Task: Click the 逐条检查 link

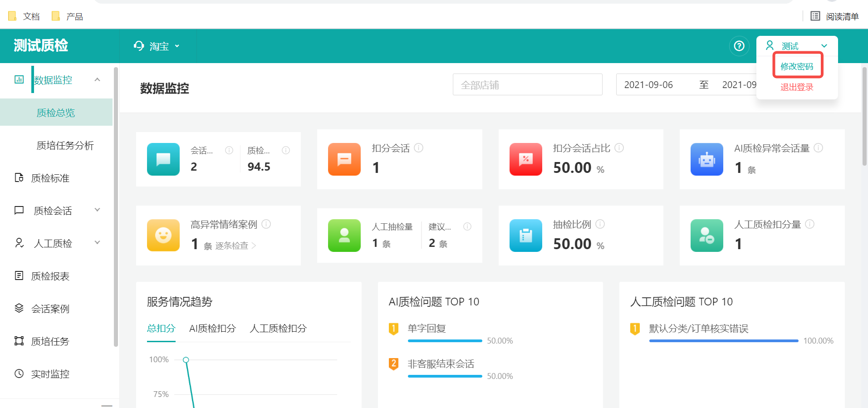Action: coord(235,246)
